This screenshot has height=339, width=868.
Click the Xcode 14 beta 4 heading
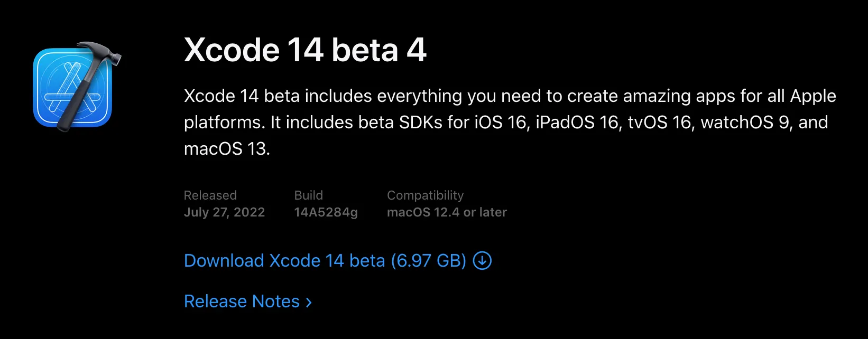[x=305, y=50]
